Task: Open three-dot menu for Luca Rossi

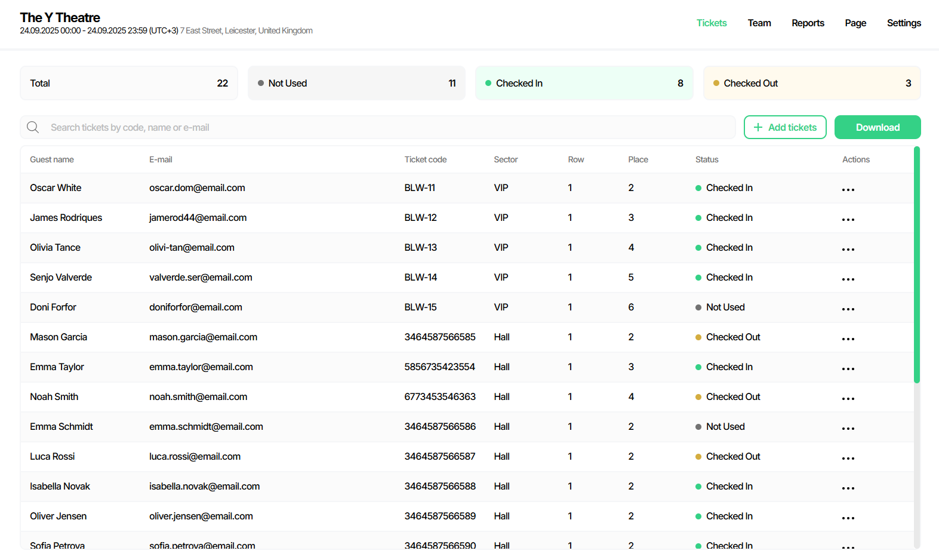Action: [x=848, y=458]
